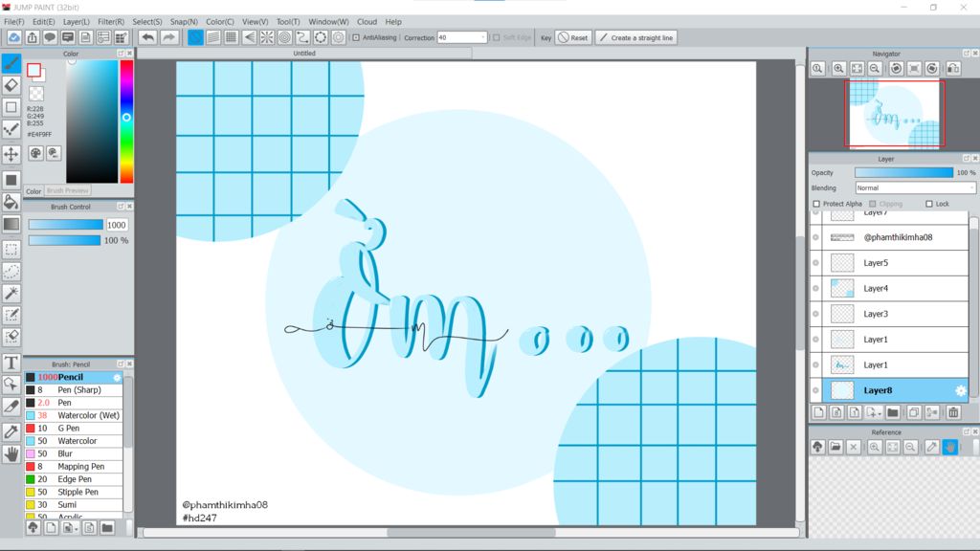Hide Layer5 visibility

[815, 263]
